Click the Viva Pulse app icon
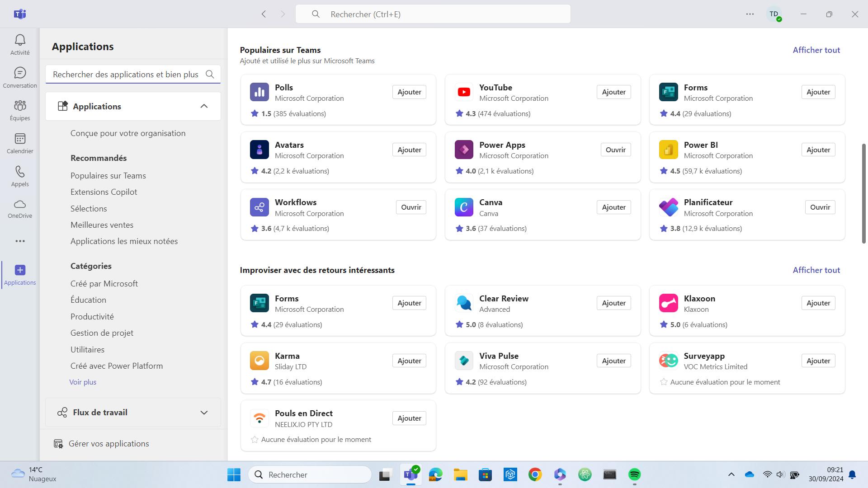Viewport: 868px width, 488px height. coord(464,361)
